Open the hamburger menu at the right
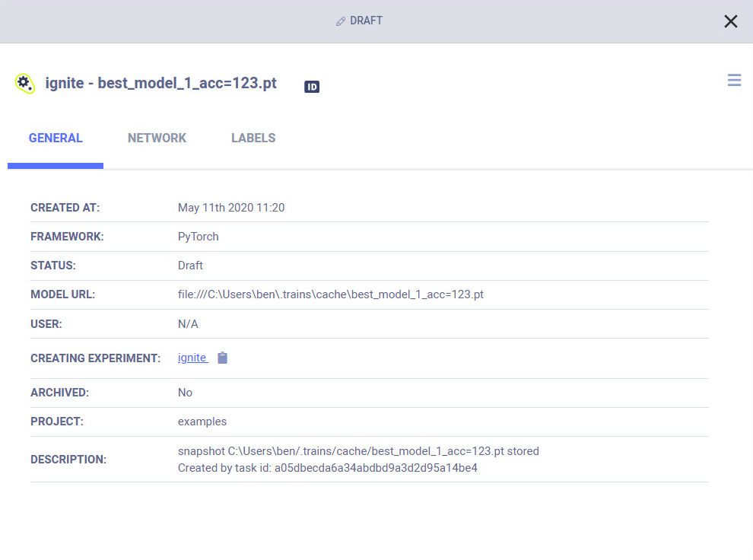The image size is (753, 560). coord(734,80)
